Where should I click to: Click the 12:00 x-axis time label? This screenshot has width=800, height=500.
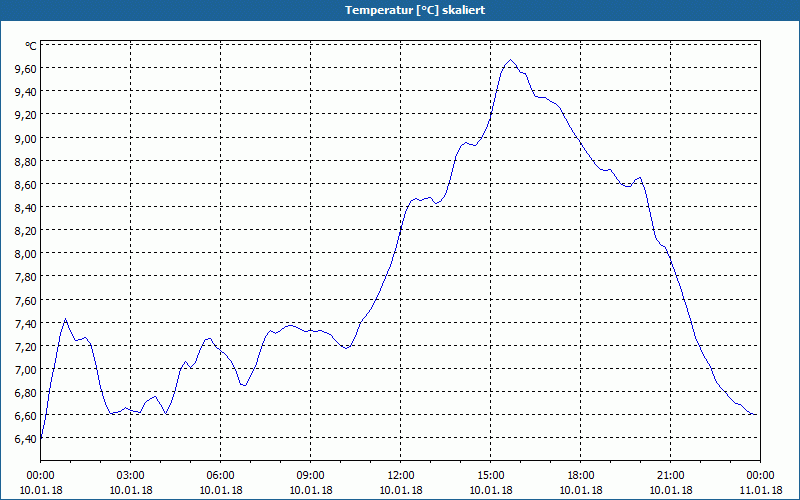coord(401,476)
